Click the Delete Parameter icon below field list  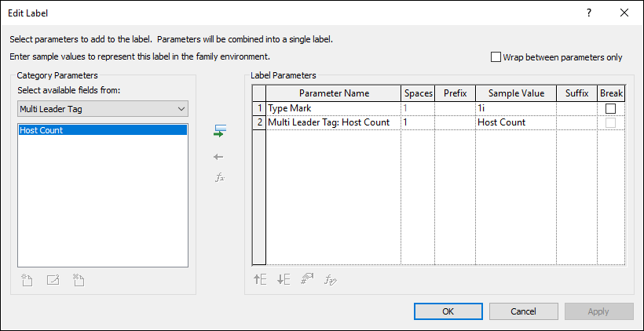(x=78, y=278)
